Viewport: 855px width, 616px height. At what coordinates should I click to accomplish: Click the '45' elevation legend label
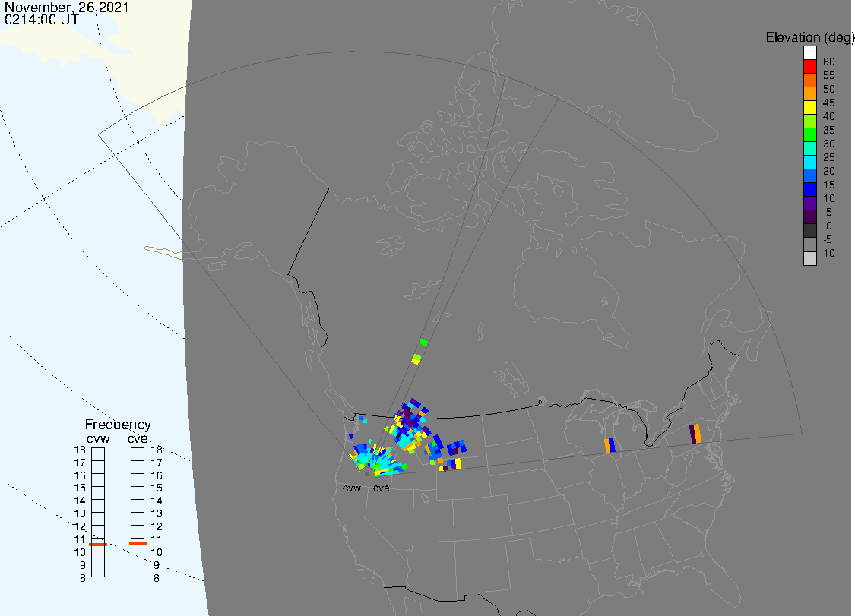point(829,103)
